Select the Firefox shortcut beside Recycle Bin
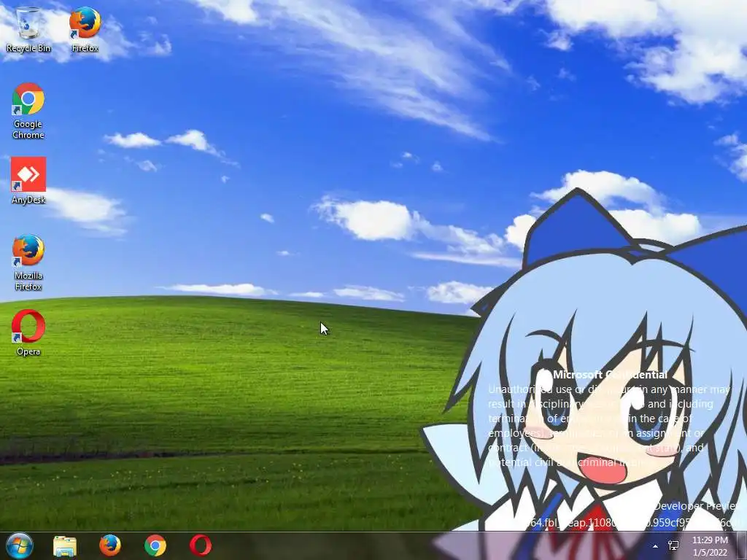This screenshot has height=560, width=747. point(85,29)
